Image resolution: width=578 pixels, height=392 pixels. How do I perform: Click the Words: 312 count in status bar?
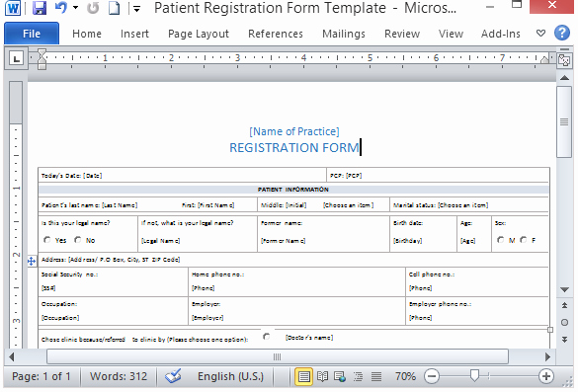tap(119, 376)
